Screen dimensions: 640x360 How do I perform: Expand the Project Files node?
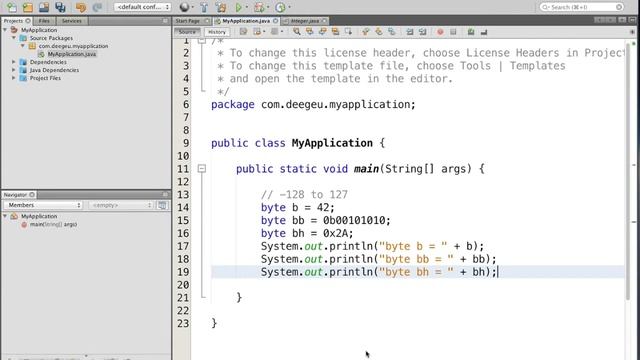[x=14, y=78]
